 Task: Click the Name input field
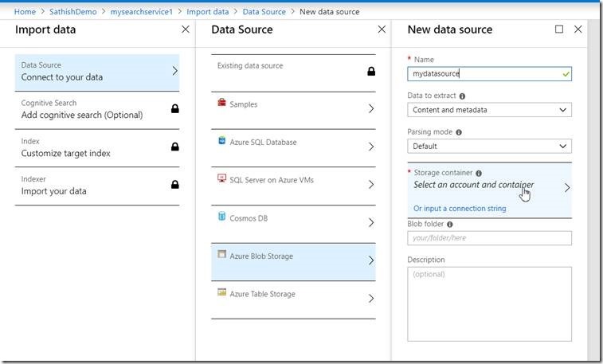click(489, 74)
